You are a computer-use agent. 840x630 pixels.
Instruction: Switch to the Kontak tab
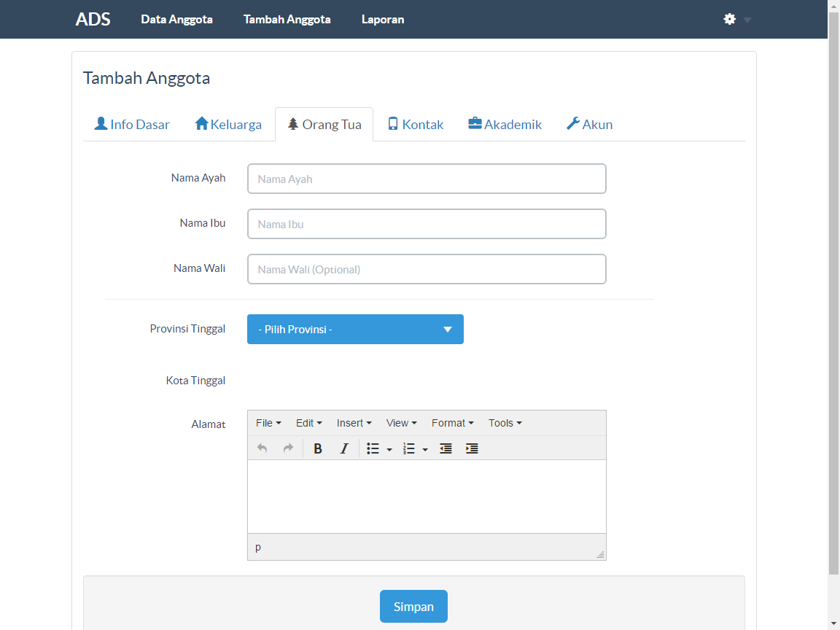pos(415,125)
